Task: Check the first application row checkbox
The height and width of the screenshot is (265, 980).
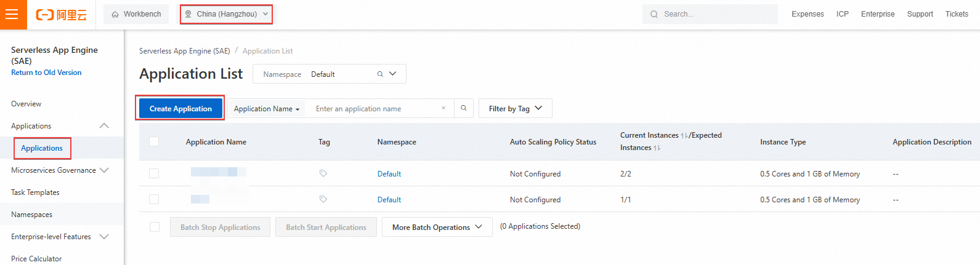Action: click(154, 173)
